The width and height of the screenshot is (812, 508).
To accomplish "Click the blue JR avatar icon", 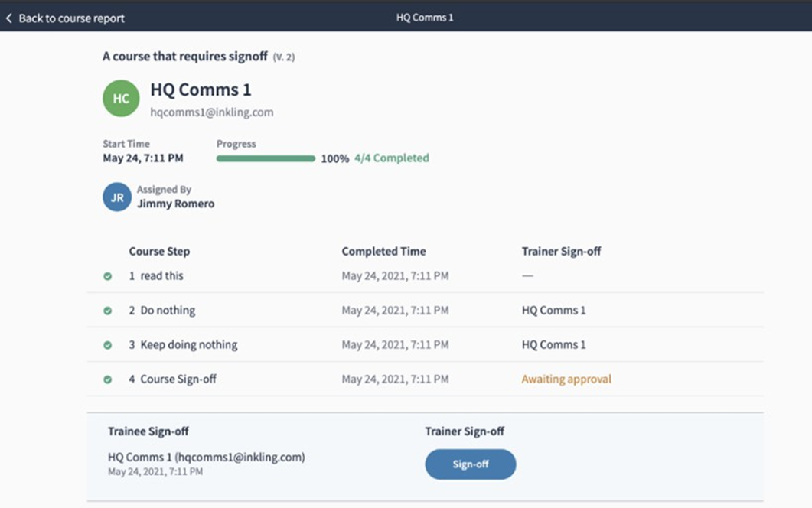I will click(x=117, y=197).
